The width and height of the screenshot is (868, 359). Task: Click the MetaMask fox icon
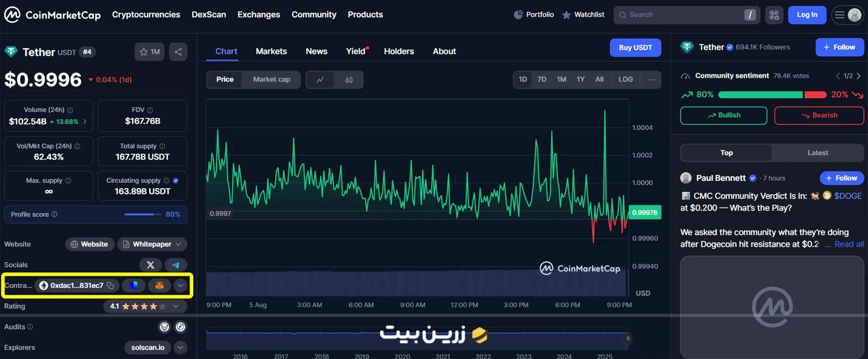159,286
